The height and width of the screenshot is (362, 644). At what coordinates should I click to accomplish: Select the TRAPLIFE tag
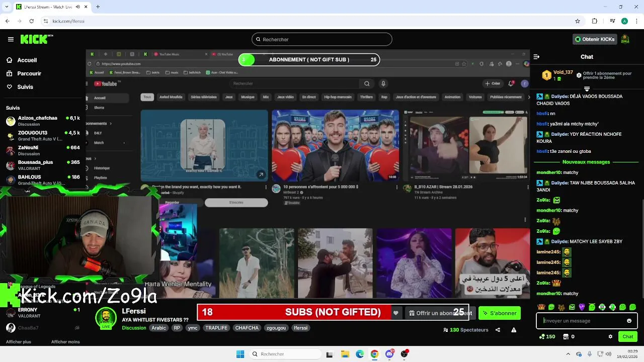point(216,328)
